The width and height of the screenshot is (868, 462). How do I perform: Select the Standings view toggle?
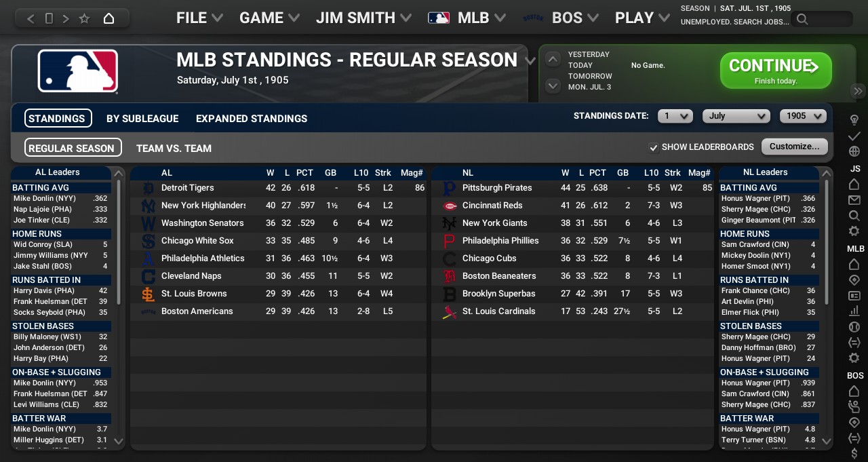point(58,118)
